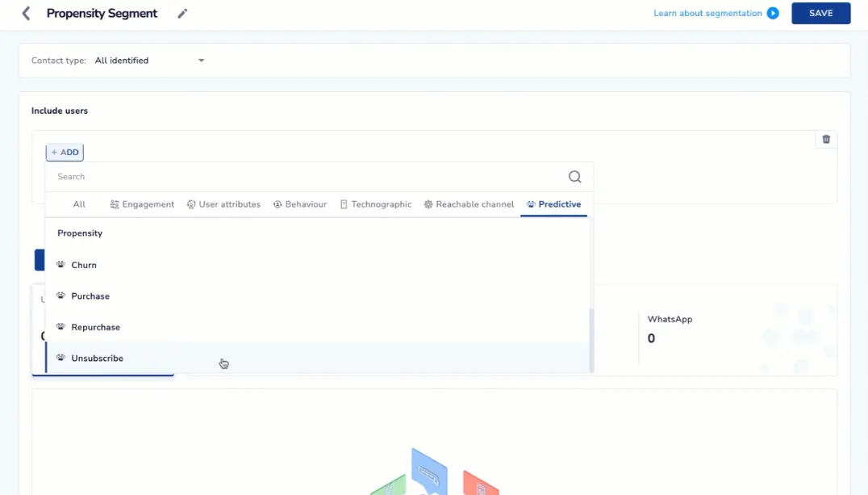Viewport: 868px width, 495px height.
Task: Choose Repurchase propensity option
Action: [317, 327]
